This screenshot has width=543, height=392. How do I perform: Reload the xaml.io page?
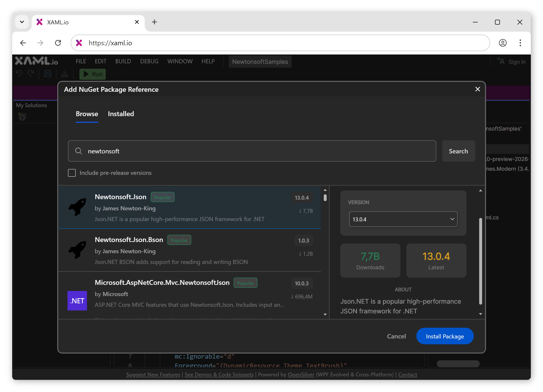(x=58, y=43)
